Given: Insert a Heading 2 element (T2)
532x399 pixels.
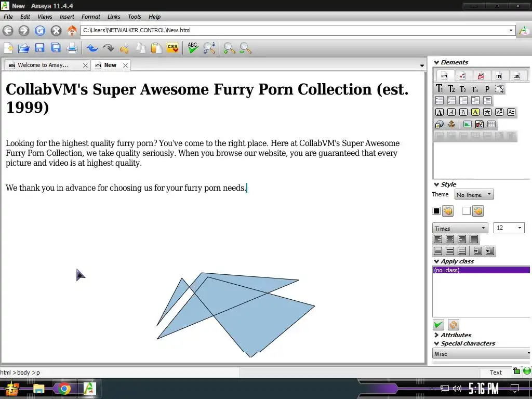Looking at the screenshot, I should point(451,89).
